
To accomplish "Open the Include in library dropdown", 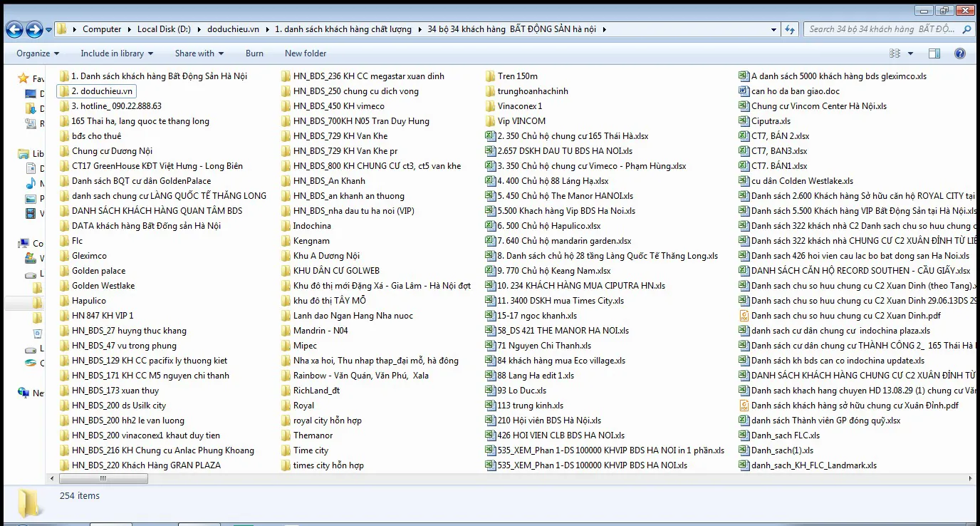I will click(x=116, y=53).
